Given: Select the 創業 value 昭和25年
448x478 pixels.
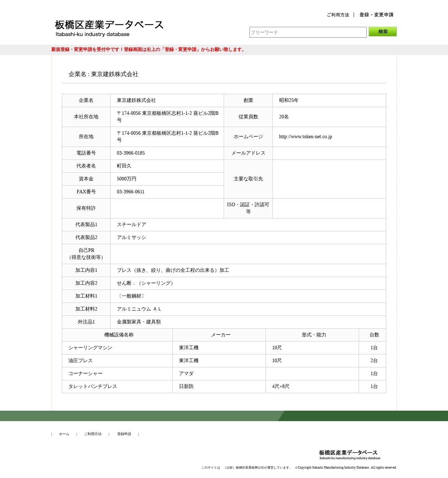Looking at the screenshot, I should (289, 100).
